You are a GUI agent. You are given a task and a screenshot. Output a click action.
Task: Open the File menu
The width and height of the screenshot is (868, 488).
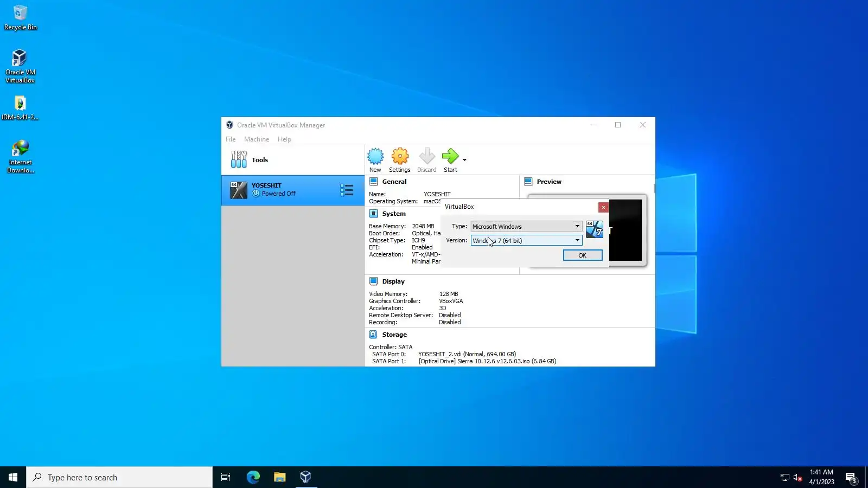click(x=231, y=139)
